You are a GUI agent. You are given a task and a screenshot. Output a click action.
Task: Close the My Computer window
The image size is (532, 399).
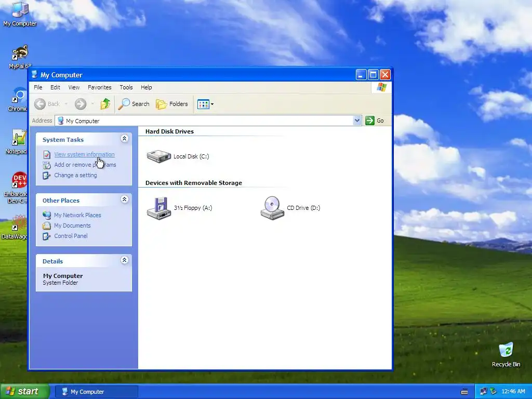coord(385,75)
